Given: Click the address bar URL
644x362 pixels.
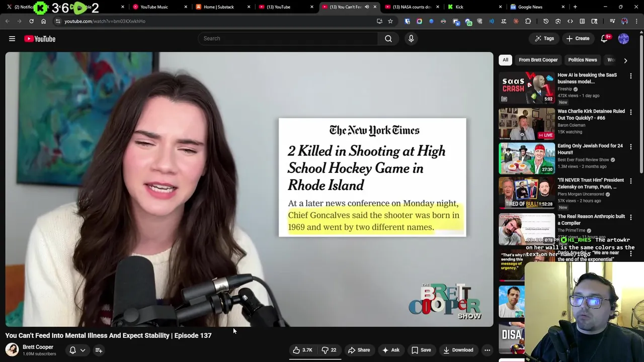Looking at the screenshot, I should point(105,21).
